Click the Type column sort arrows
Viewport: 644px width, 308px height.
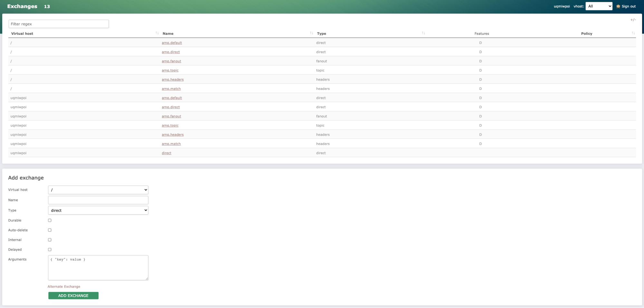coord(423,33)
